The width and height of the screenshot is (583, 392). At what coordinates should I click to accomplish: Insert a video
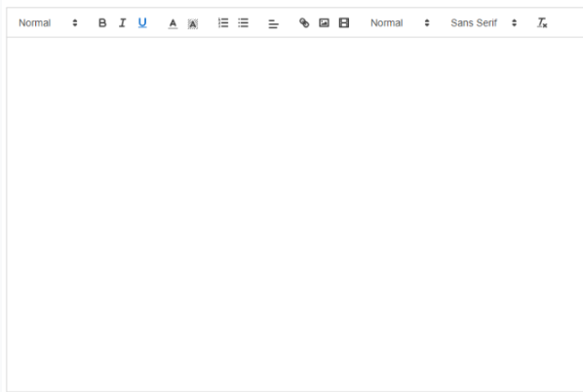[x=344, y=23]
